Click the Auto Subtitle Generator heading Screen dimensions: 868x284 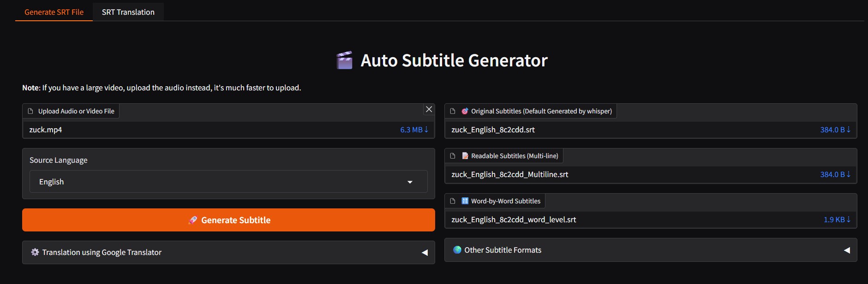pos(454,60)
